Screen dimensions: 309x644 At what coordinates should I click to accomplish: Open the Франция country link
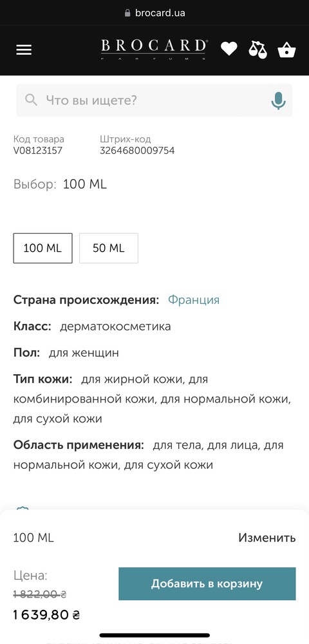[194, 300]
